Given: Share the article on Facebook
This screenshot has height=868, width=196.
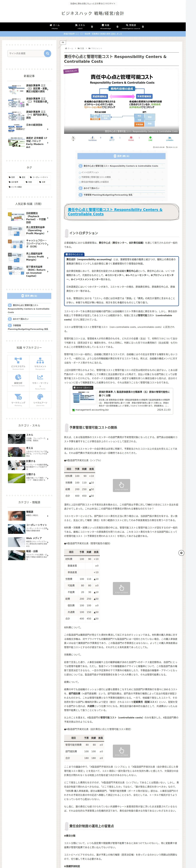Looking at the screenshot, I should click(93, 138).
